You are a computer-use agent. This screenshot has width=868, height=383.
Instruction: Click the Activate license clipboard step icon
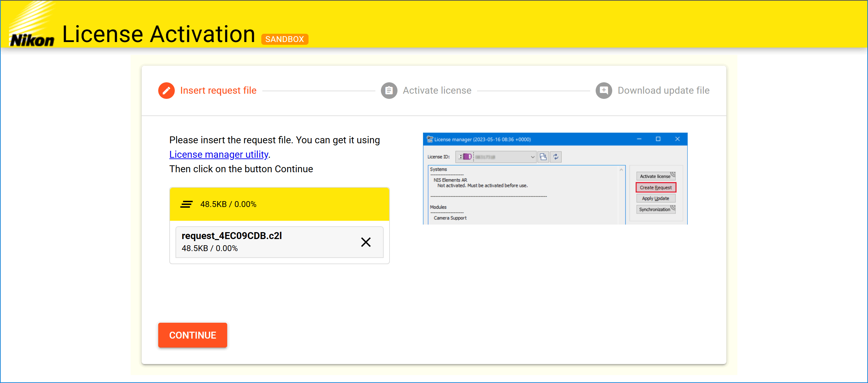(x=389, y=91)
